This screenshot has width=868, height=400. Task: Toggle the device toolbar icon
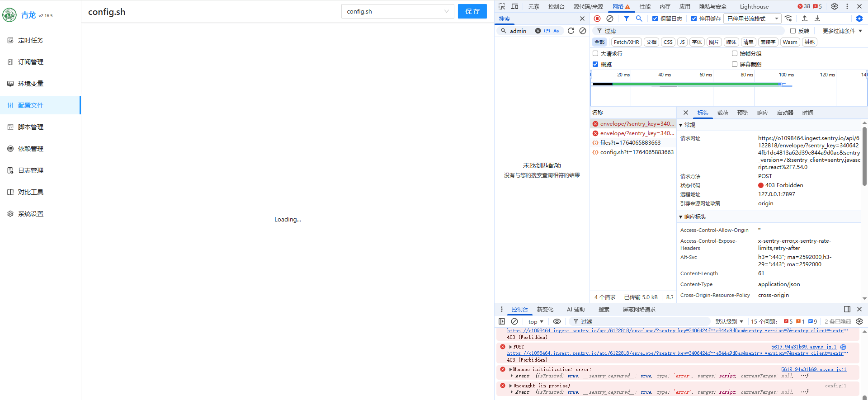click(514, 6)
